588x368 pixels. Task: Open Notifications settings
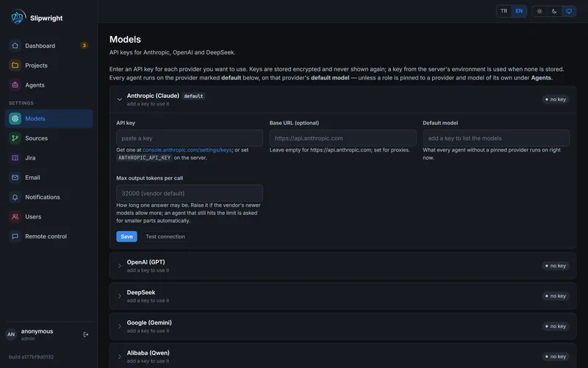coord(49,197)
